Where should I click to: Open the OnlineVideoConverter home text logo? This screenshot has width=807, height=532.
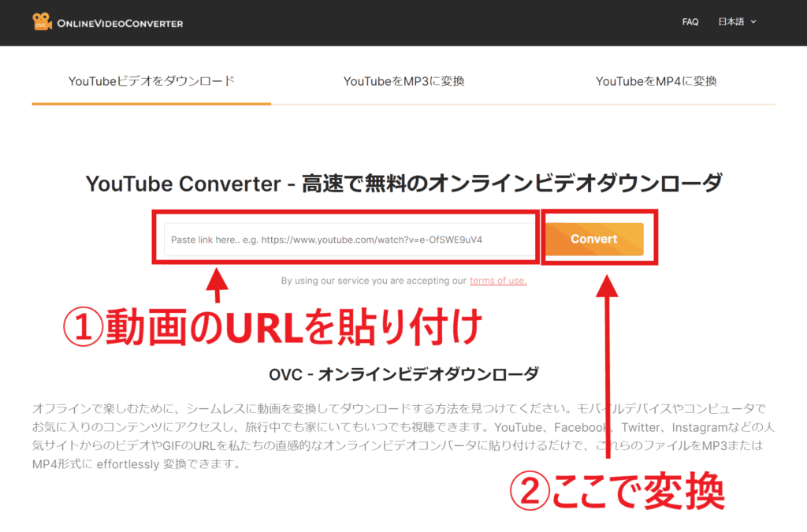(x=120, y=23)
